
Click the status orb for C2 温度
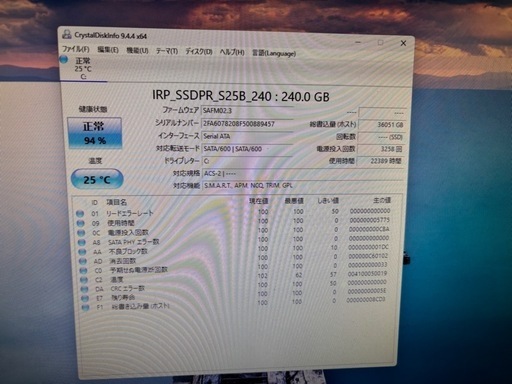pos(84,280)
